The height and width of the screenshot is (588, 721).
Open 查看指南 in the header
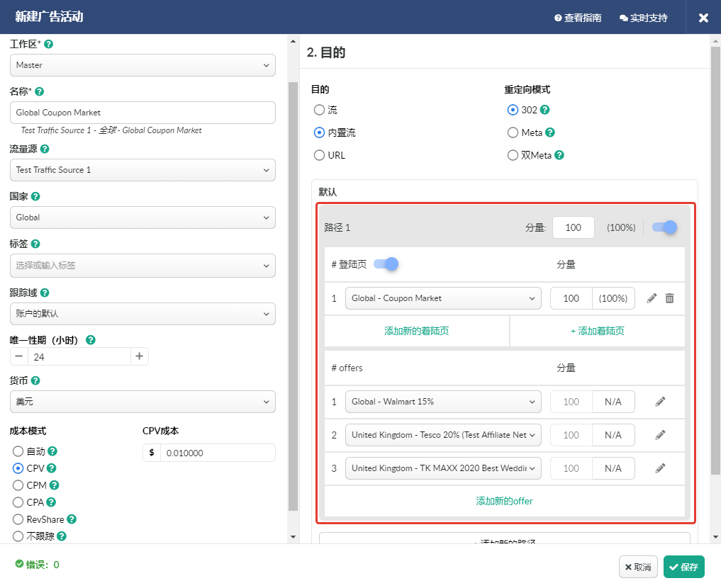pyautogui.click(x=578, y=18)
